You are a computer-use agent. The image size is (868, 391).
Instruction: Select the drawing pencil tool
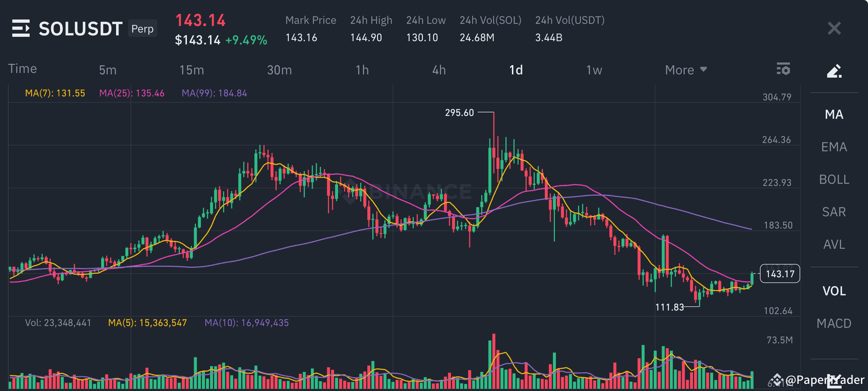(834, 71)
